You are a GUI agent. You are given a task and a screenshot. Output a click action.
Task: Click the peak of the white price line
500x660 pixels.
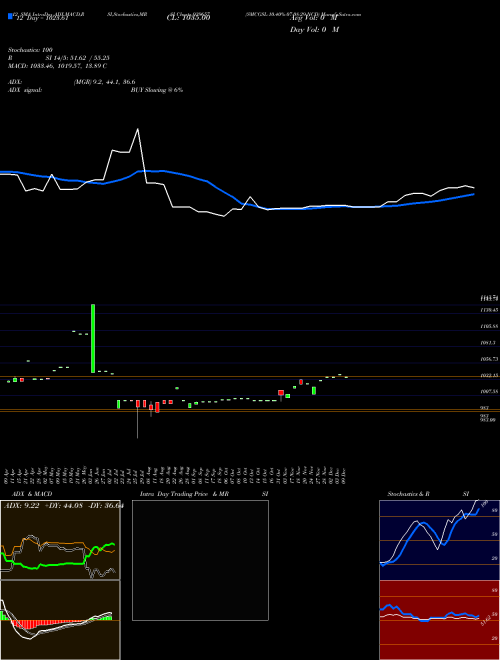[137, 129]
